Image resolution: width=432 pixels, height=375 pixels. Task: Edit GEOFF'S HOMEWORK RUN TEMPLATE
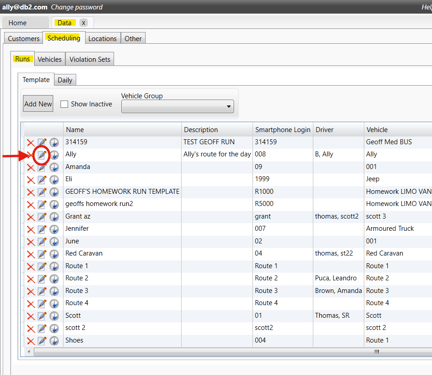pos(42,192)
